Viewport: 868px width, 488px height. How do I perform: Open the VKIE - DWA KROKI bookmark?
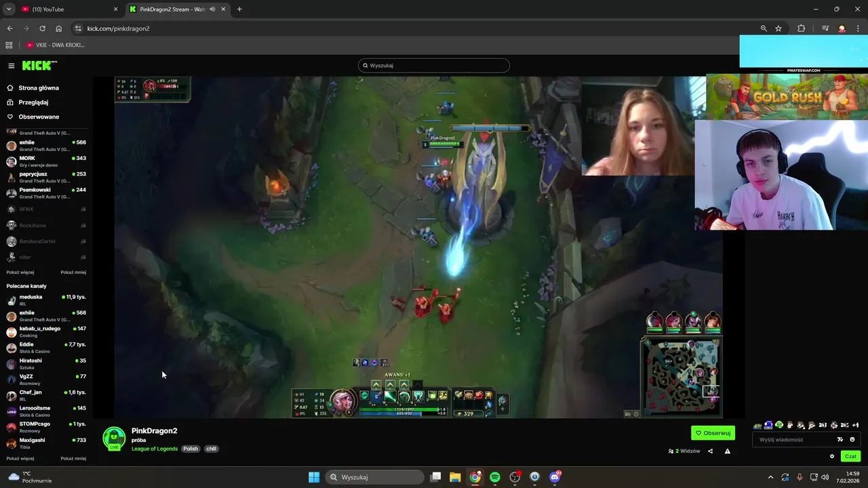click(56, 45)
